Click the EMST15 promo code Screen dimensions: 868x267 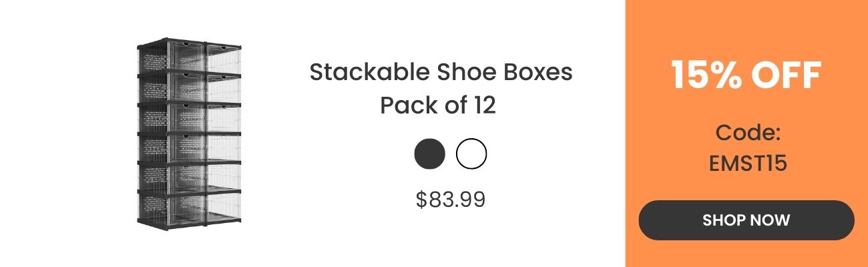[748, 162]
